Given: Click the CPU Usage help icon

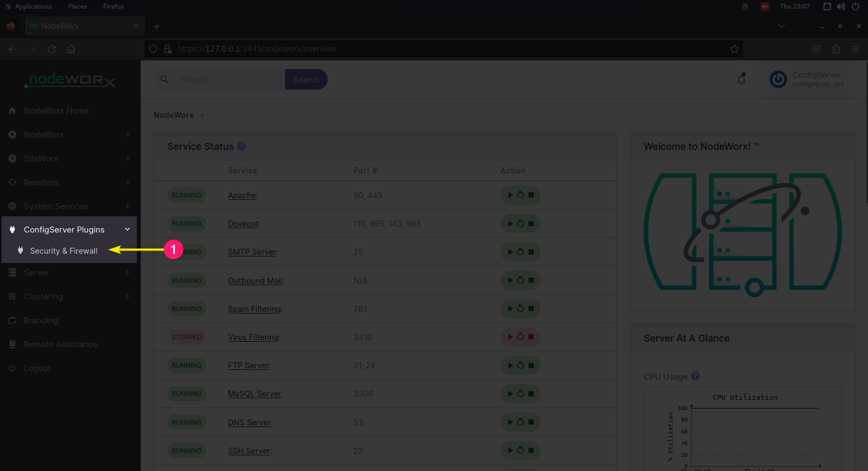Looking at the screenshot, I should [x=695, y=376].
